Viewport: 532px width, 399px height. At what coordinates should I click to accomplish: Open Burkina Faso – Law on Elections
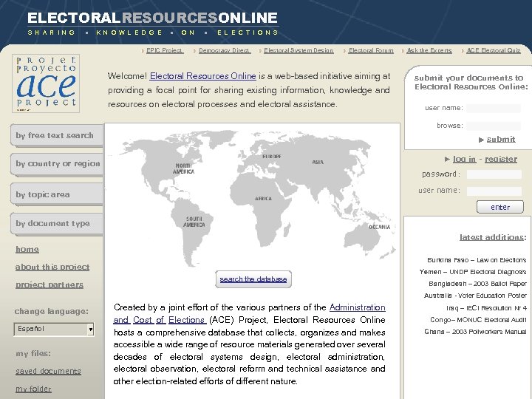point(477,260)
